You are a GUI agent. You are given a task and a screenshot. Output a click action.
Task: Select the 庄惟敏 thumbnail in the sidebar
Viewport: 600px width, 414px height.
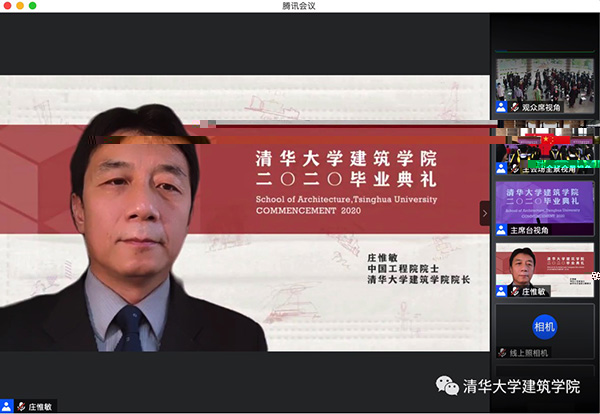[545, 270]
